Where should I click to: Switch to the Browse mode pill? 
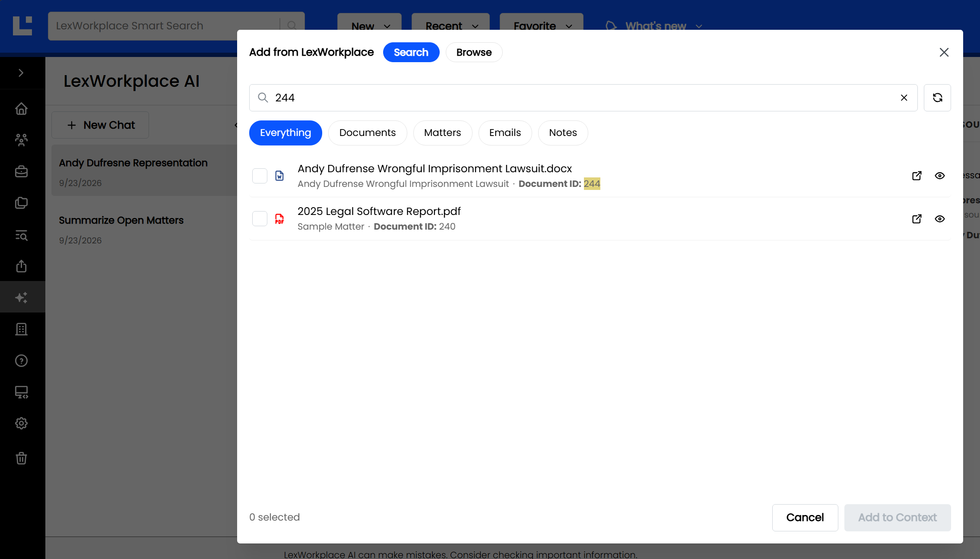coord(474,52)
